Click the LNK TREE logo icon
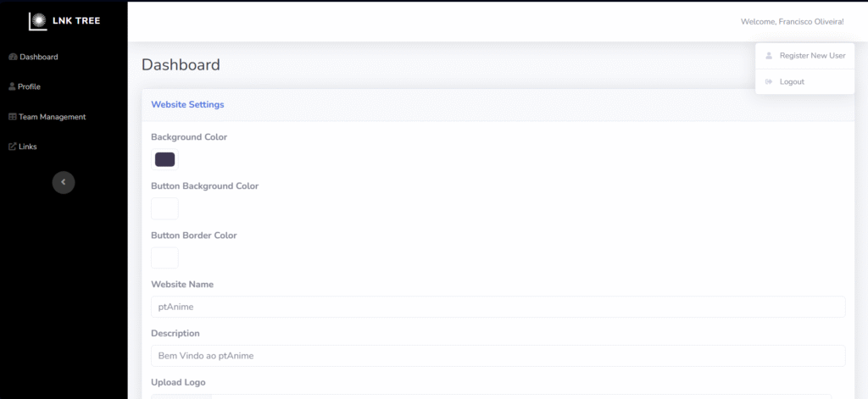This screenshot has width=868, height=399. (x=38, y=21)
